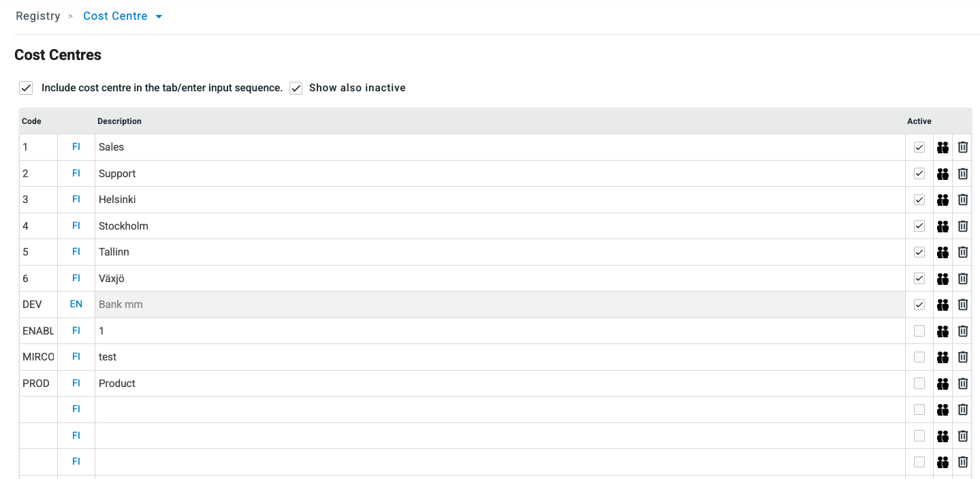This screenshot has height=479, width=980.
Task: Open users icon for Support row
Action: (x=943, y=174)
